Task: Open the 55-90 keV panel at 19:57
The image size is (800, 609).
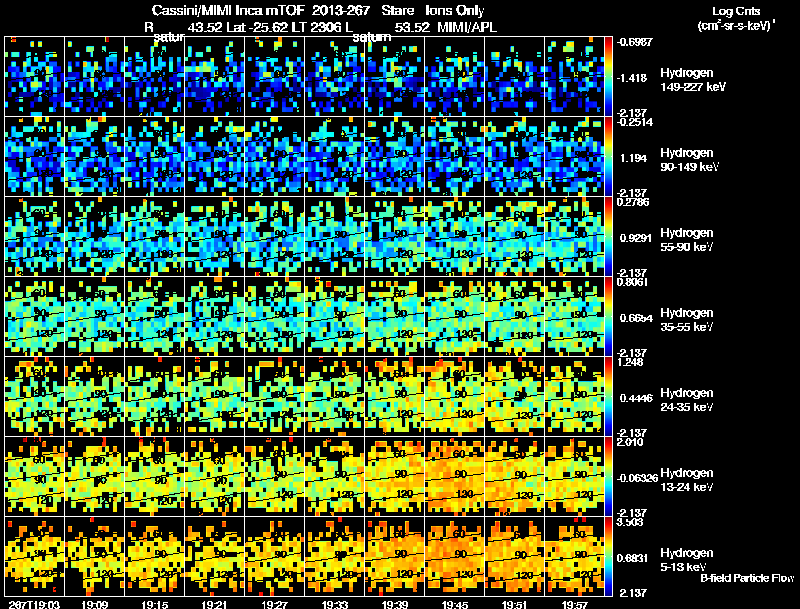Action: 574,237
